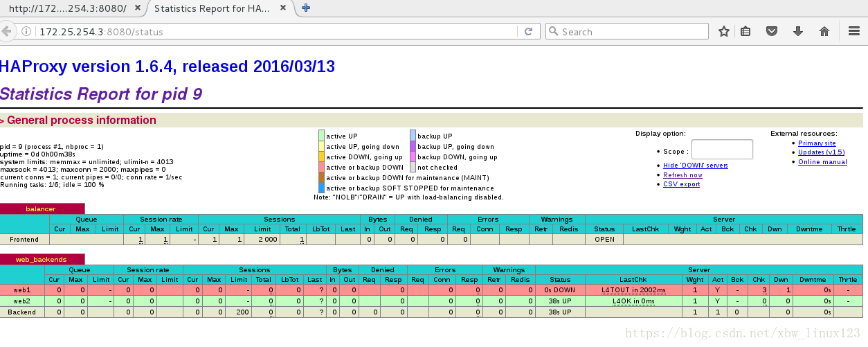
Task: Click the 'active or backup DOWN' legend swatch
Action: tap(321, 167)
